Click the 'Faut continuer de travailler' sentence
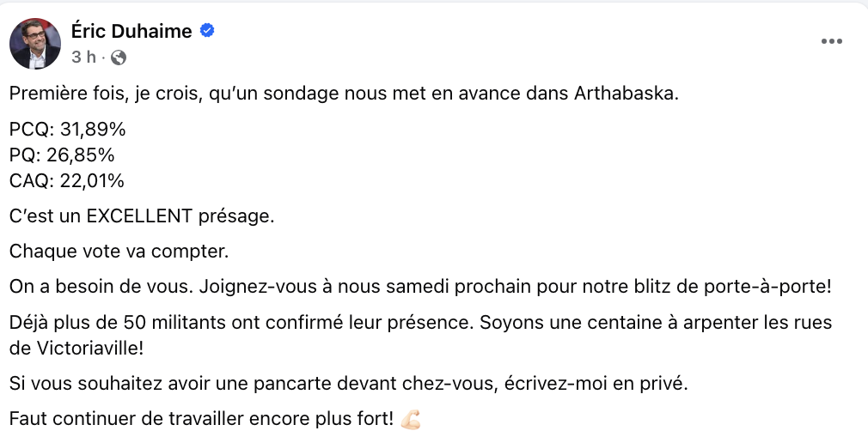 (201, 419)
